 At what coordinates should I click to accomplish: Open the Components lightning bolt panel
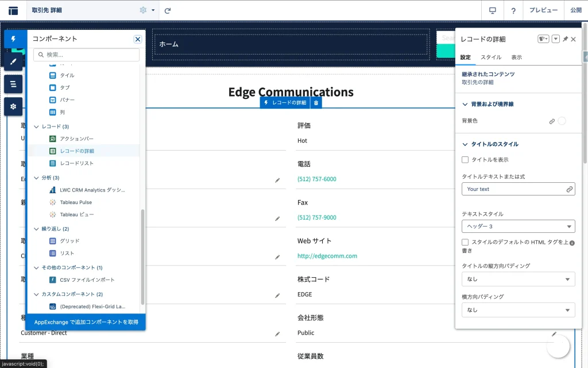13,39
